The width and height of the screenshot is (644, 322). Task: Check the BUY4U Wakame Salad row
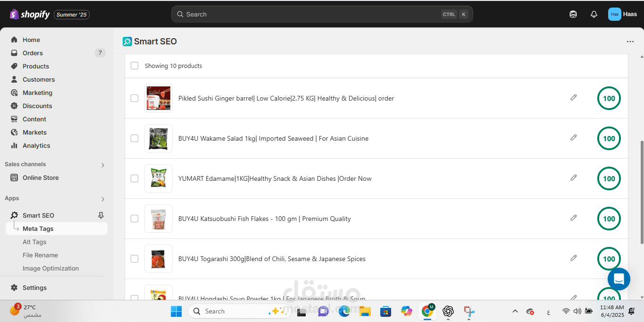point(134,138)
